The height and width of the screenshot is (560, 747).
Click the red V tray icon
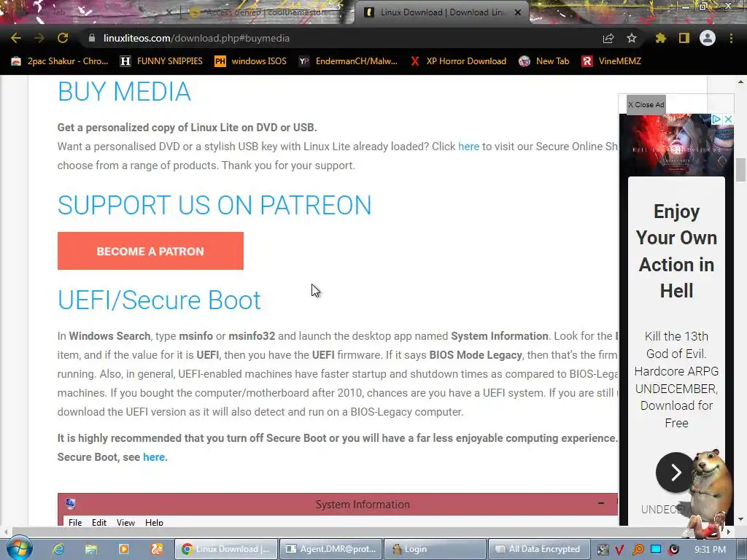point(619,550)
